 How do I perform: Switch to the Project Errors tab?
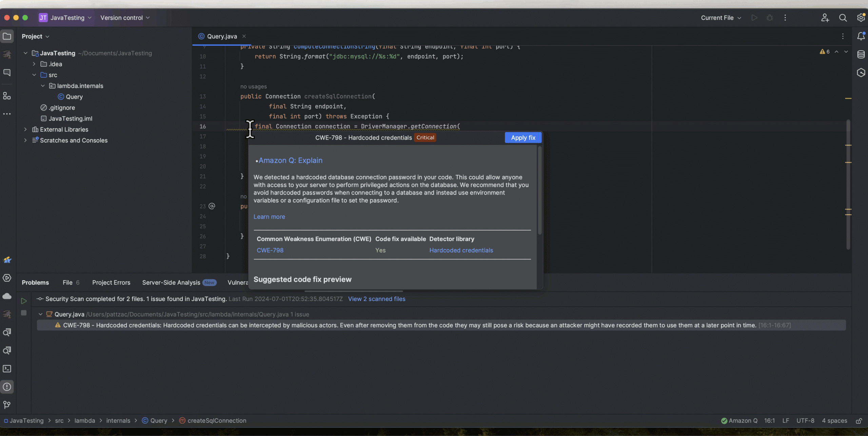pyautogui.click(x=111, y=282)
